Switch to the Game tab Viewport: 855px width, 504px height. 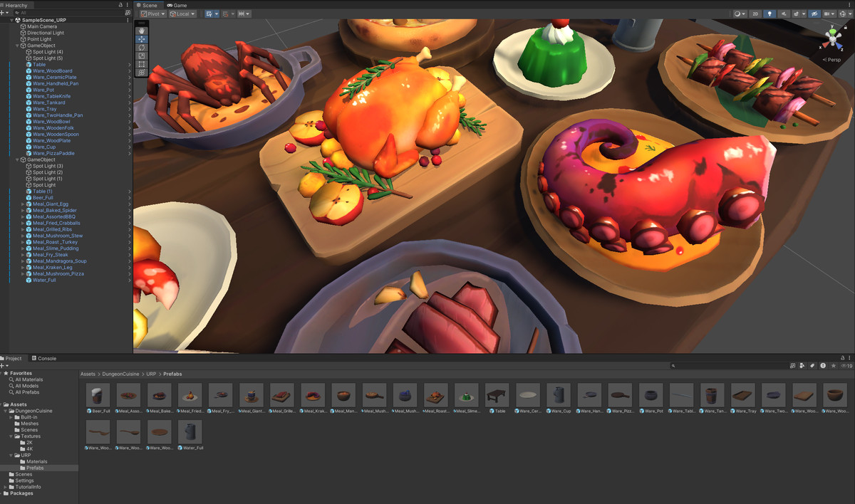(177, 5)
